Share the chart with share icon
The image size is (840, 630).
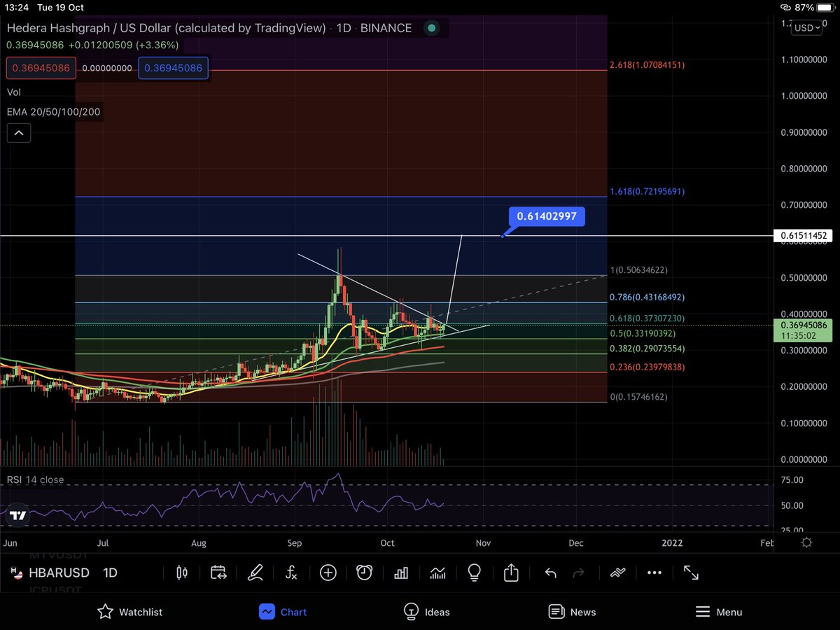pyautogui.click(x=511, y=573)
